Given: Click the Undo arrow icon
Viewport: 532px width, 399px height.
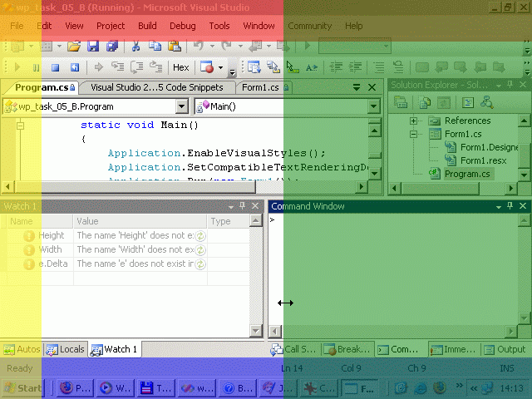Looking at the screenshot, I should pyautogui.click(x=198, y=46).
